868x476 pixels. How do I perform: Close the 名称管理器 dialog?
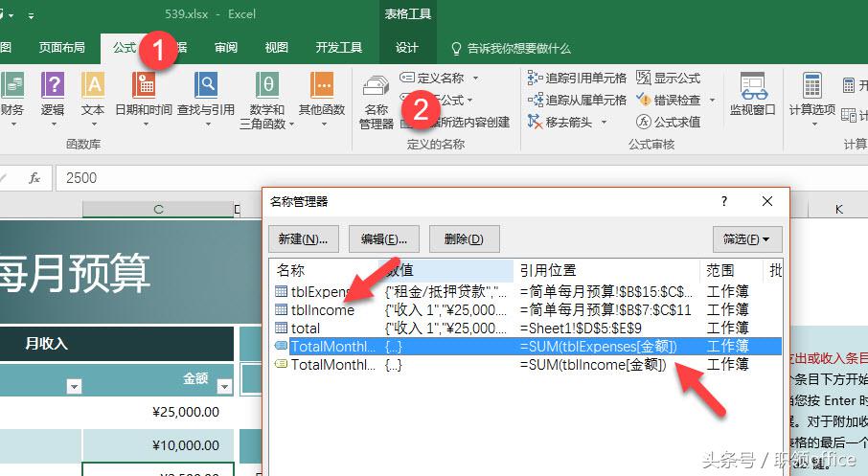[x=767, y=201]
